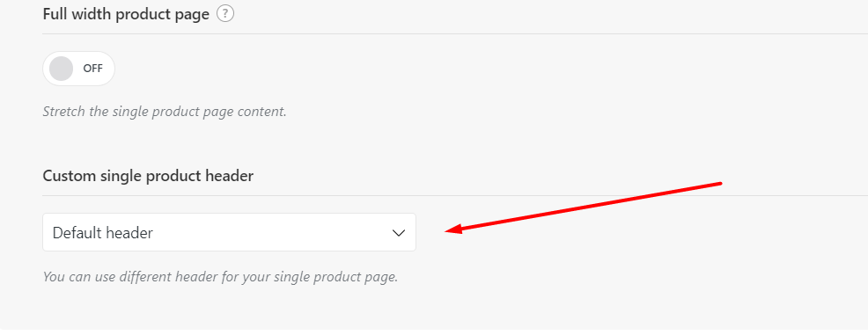Click the Full width product page heading
868x335 pixels.
(126, 14)
